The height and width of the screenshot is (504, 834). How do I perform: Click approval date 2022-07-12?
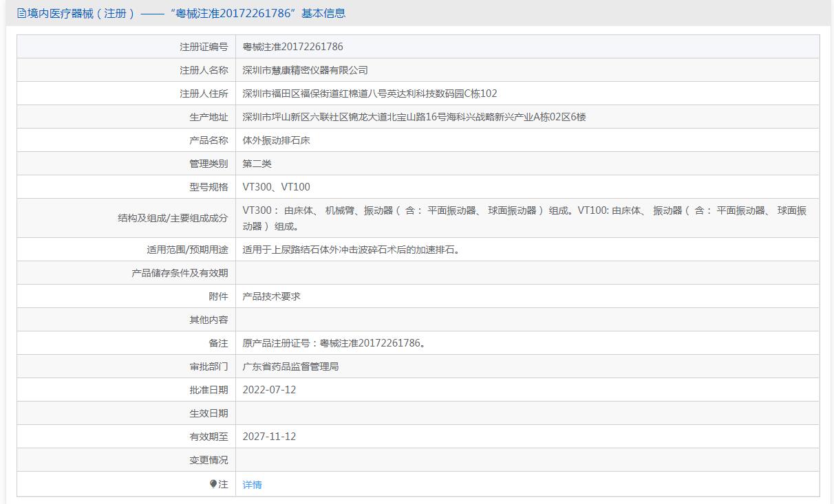[x=269, y=390]
